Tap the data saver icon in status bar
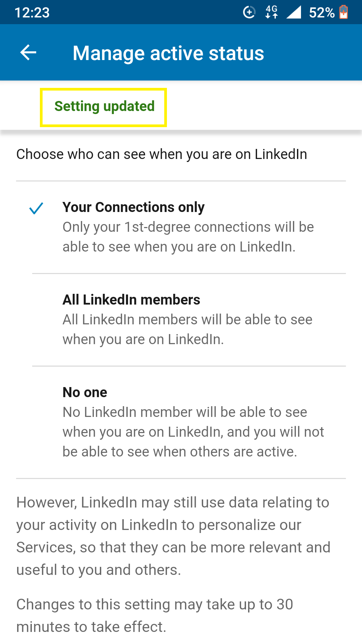The image size is (362, 644). click(x=249, y=12)
